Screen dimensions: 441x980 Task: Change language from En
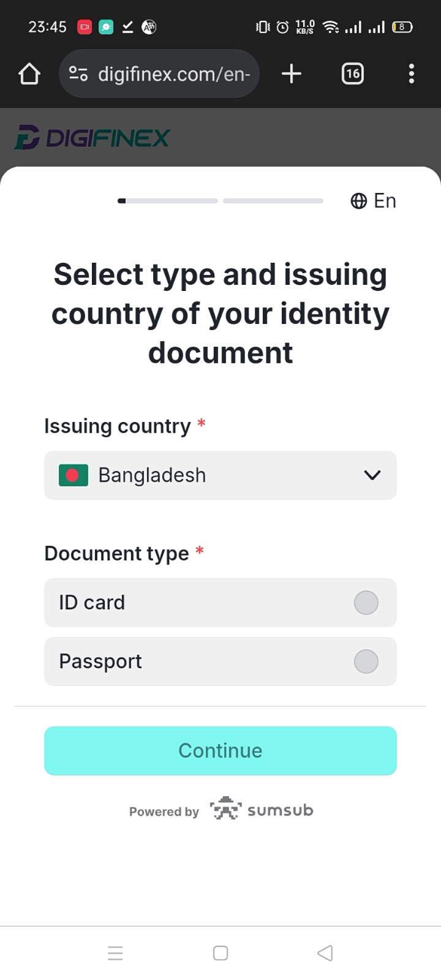[x=385, y=201]
